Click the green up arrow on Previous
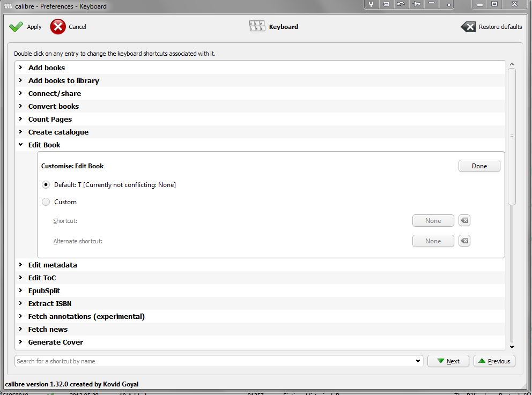The height and width of the screenshot is (395, 532). pos(482,361)
